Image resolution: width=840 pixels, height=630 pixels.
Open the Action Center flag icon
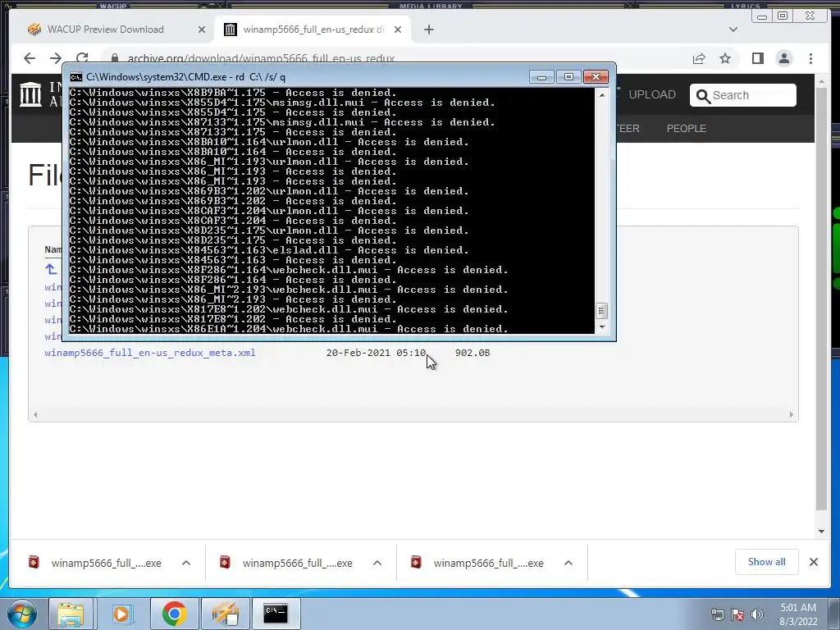point(737,614)
